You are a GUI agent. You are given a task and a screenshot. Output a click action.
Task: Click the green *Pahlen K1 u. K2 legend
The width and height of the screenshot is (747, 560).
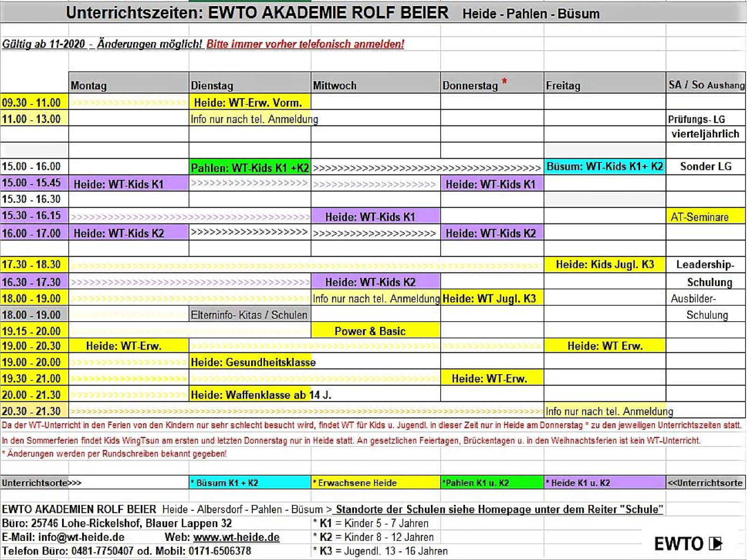(x=493, y=483)
